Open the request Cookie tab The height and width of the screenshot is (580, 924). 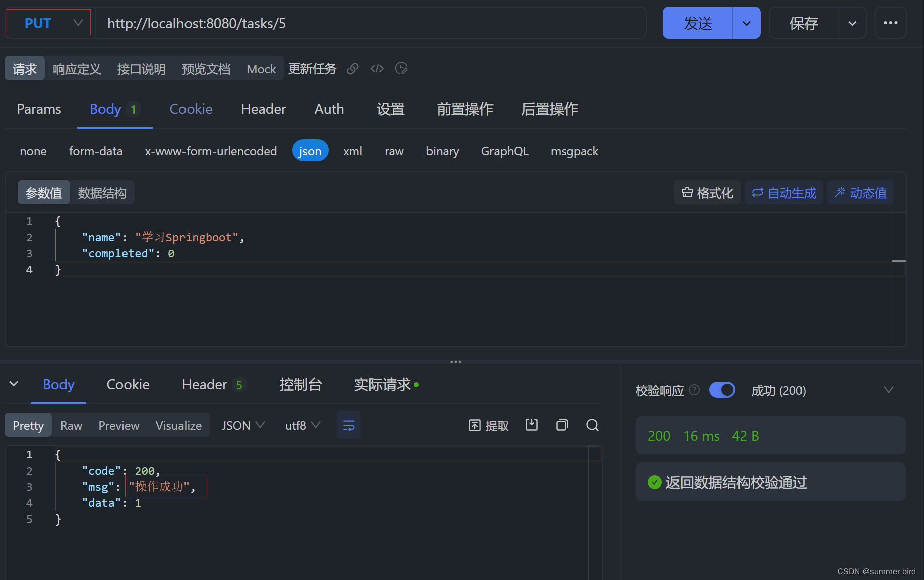pos(191,109)
